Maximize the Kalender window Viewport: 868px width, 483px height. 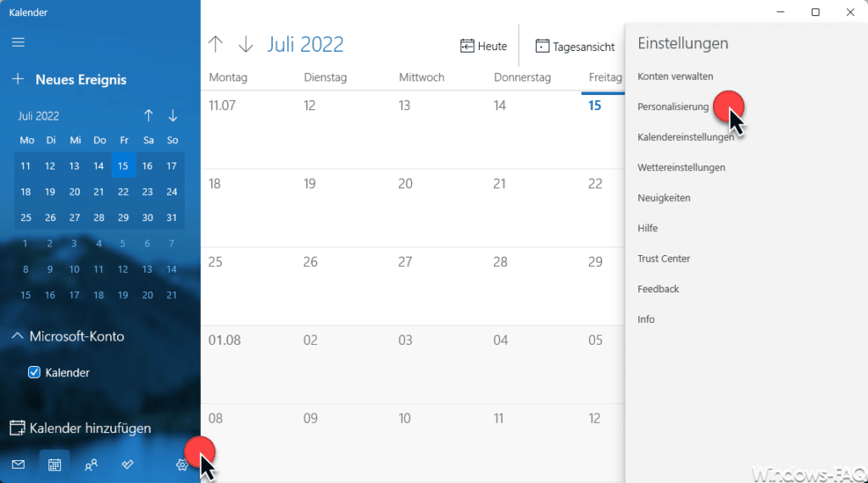[x=815, y=12]
